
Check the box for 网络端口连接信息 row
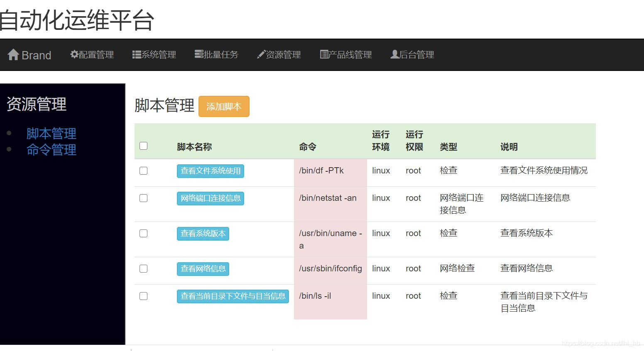pyautogui.click(x=144, y=198)
